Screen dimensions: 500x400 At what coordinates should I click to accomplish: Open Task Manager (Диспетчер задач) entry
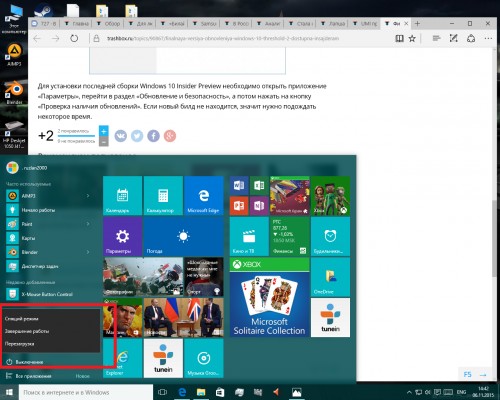point(50,266)
